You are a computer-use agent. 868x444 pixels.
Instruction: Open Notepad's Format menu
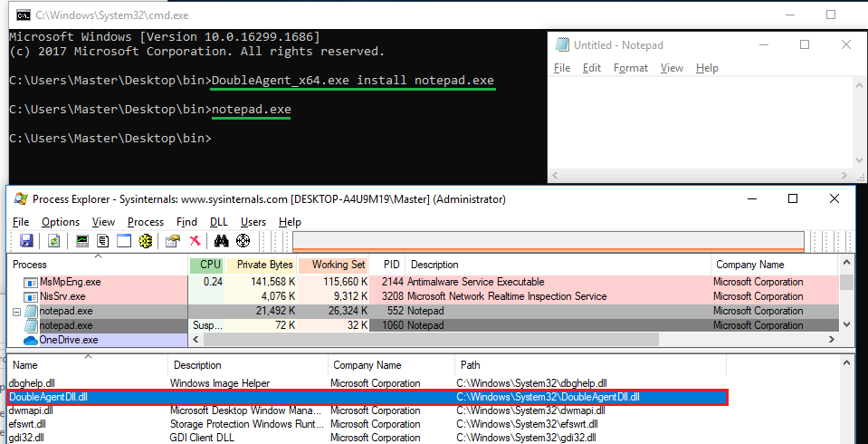tap(631, 68)
